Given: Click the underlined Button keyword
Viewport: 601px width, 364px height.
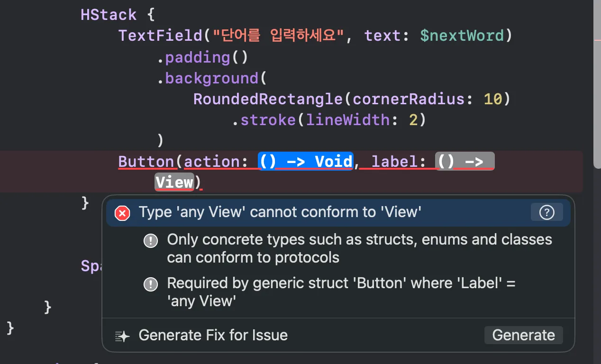Looking at the screenshot, I should pyautogui.click(x=146, y=162).
